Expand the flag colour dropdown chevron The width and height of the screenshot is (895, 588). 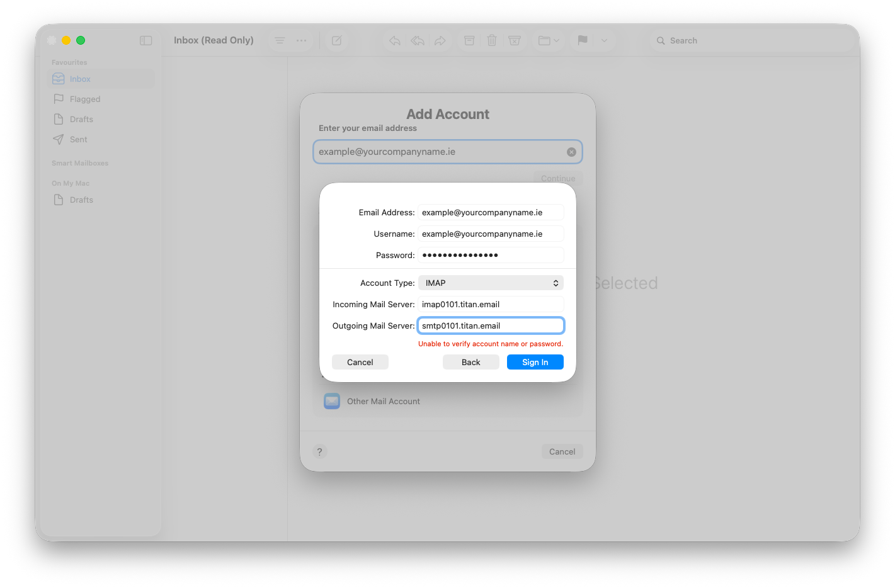[604, 40]
